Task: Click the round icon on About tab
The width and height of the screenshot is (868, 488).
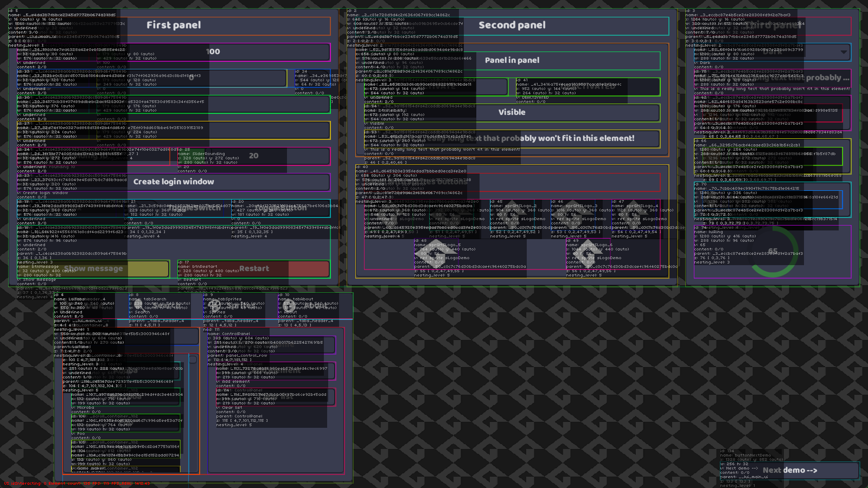Action: pos(289,306)
